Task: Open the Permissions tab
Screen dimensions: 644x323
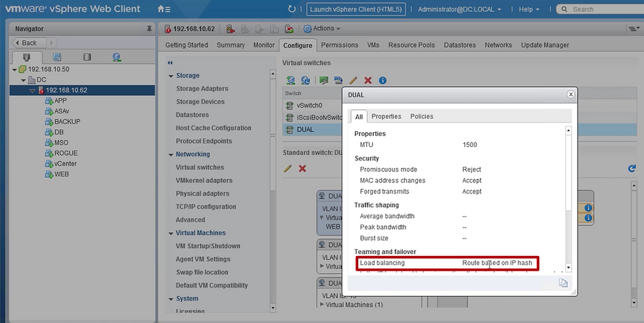Action: [340, 45]
